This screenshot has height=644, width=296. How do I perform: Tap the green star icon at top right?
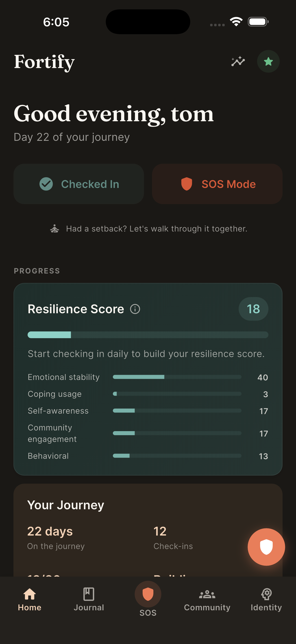(x=268, y=61)
